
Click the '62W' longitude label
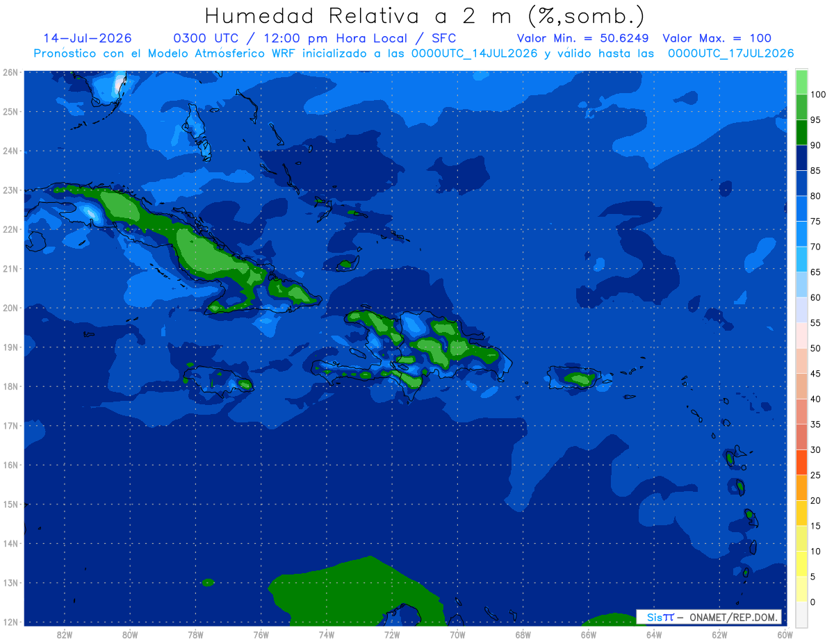(719, 634)
